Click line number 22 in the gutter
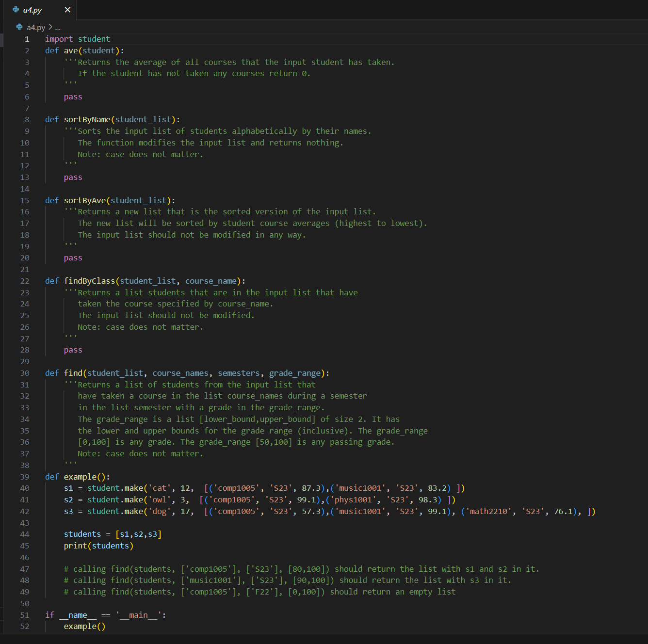This screenshot has height=644, width=648. (x=25, y=281)
